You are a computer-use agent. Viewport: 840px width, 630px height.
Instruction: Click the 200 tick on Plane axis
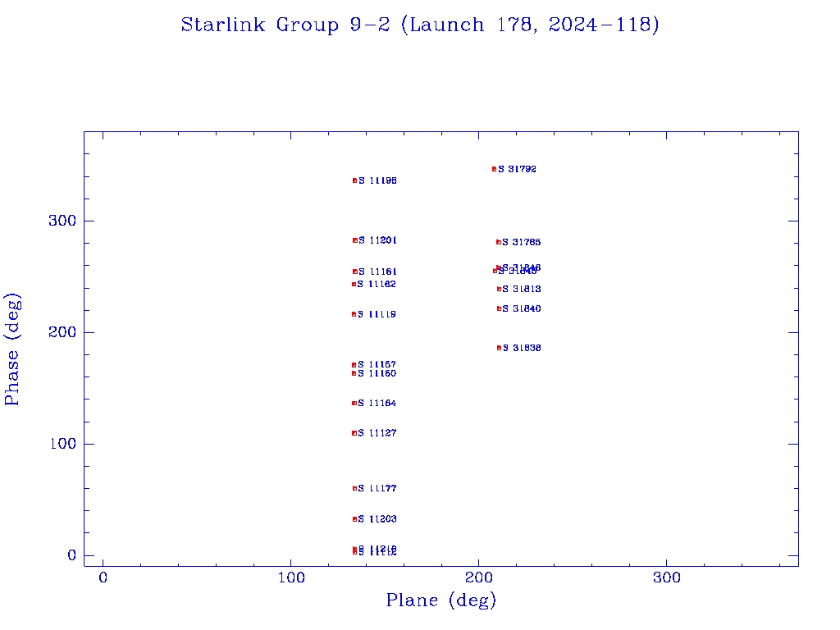478,577
